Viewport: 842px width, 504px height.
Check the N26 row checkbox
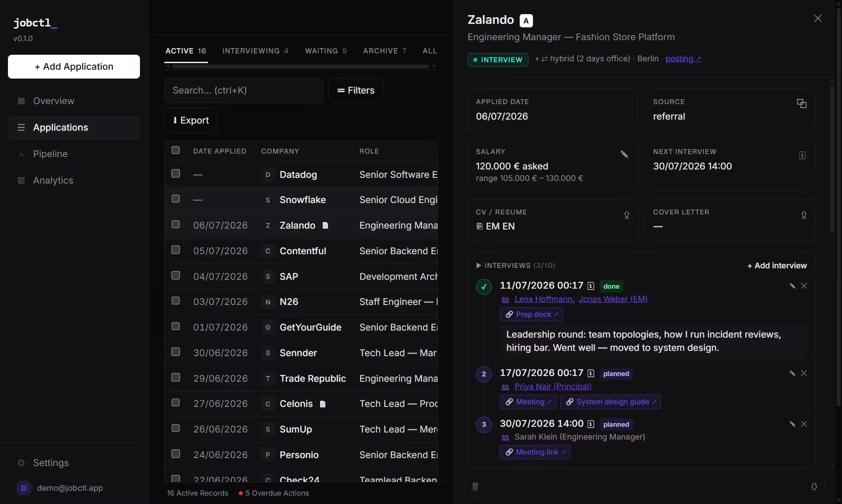point(176,301)
